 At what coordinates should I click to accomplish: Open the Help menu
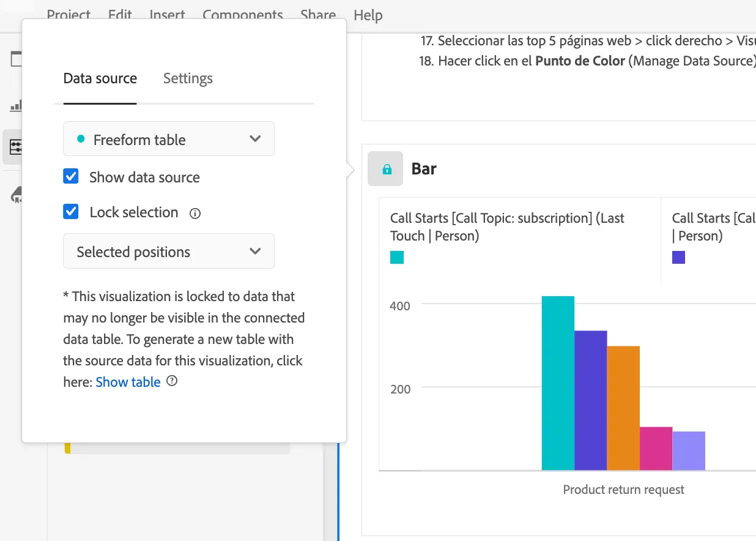pyautogui.click(x=368, y=15)
